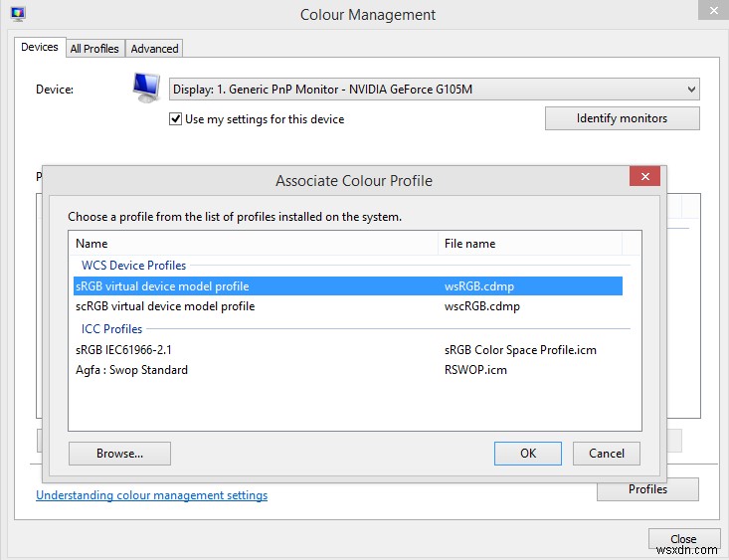
Task: Switch to the All Profiles tab
Action: click(x=94, y=49)
